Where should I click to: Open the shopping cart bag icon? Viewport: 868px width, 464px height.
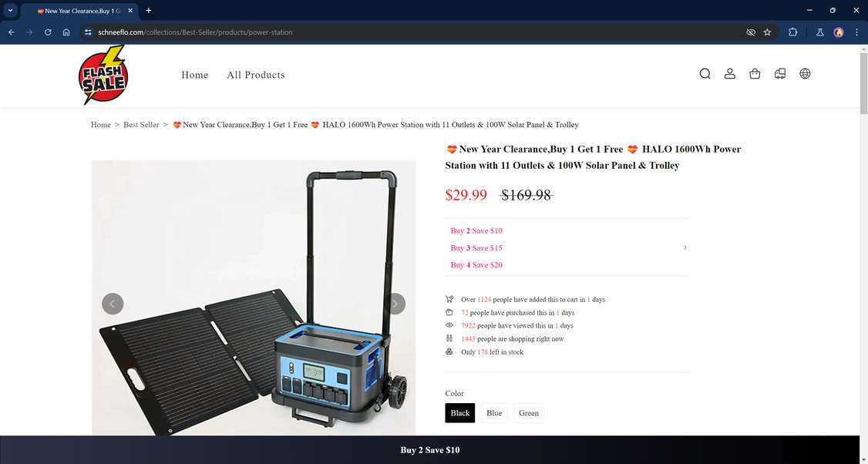tap(755, 74)
